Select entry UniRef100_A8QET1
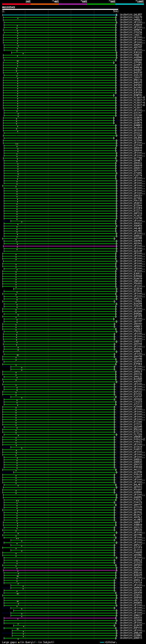 pos(131,55)
